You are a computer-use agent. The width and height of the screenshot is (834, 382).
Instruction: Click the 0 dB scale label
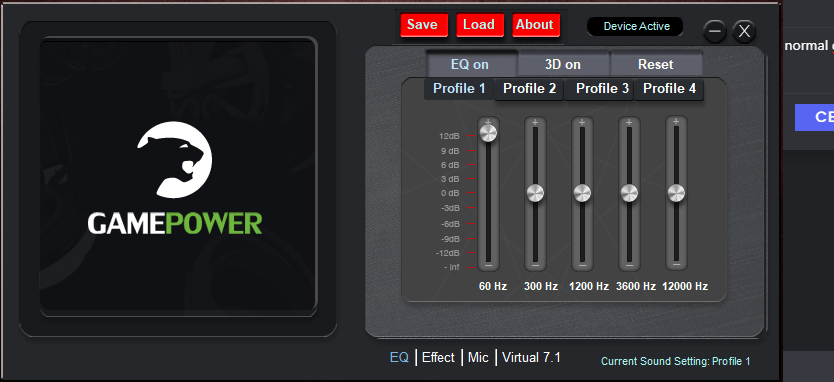[450, 193]
